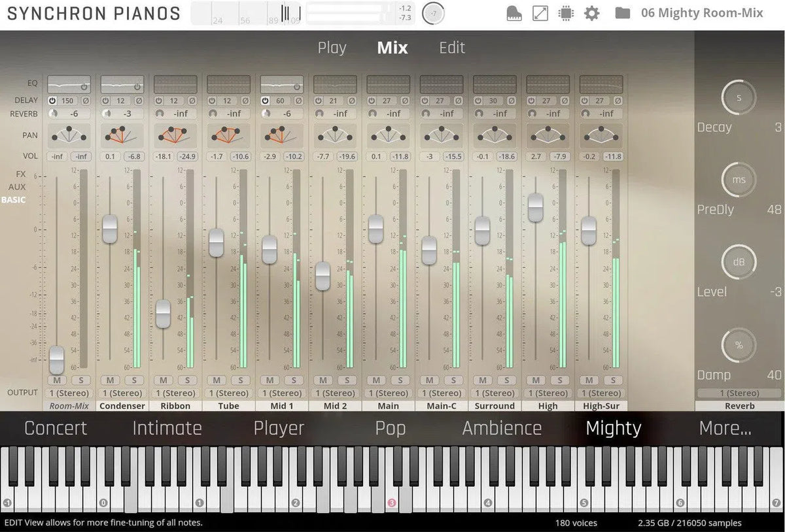The width and height of the screenshot is (785, 532).
Task: Open settings with the gear icon
Action: (591, 13)
